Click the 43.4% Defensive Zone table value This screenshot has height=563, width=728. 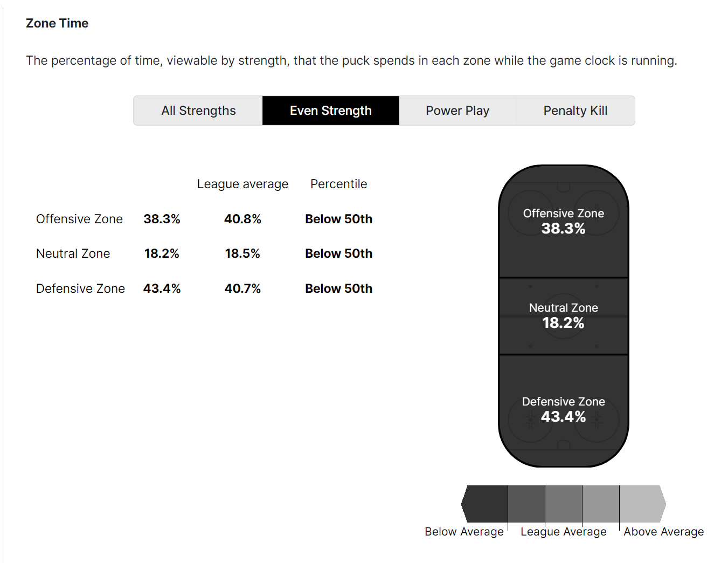pos(162,289)
